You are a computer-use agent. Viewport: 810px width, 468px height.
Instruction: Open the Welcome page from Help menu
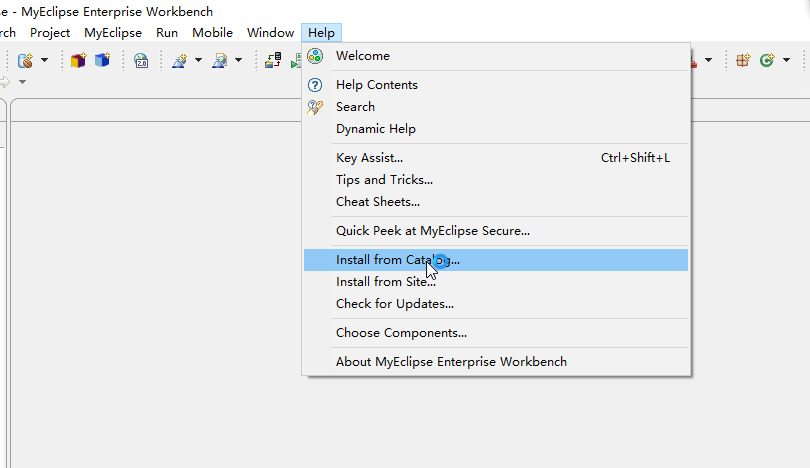[x=363, y=56]
